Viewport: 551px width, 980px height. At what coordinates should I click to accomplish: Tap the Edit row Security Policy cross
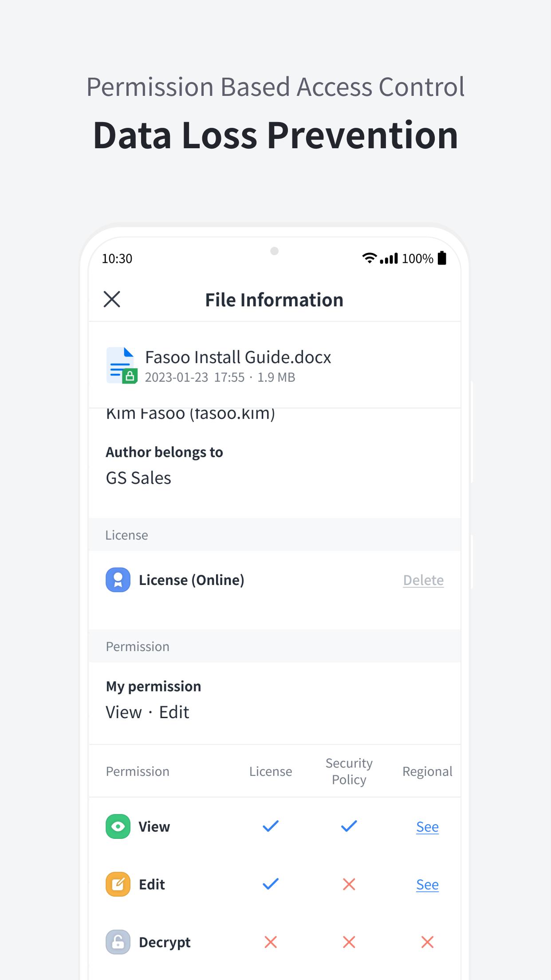(x=349, y=884)
